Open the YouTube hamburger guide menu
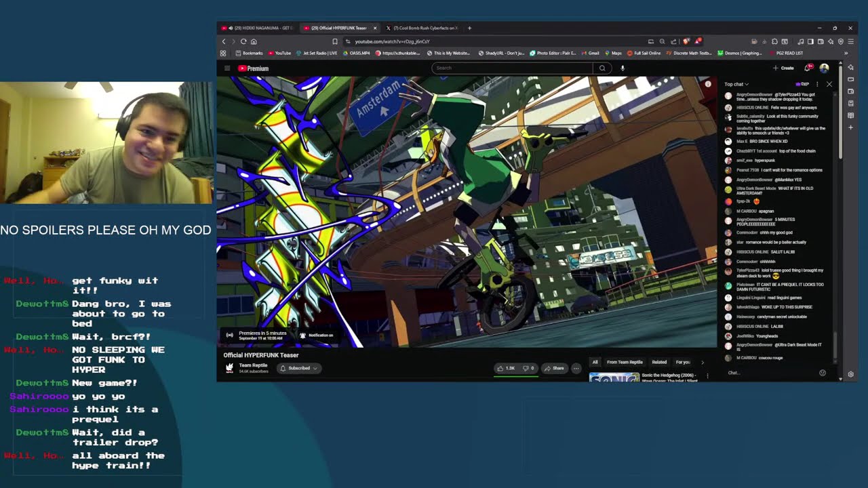The height and width of the screenshot is (488, 868). click(x=227, y=68)
